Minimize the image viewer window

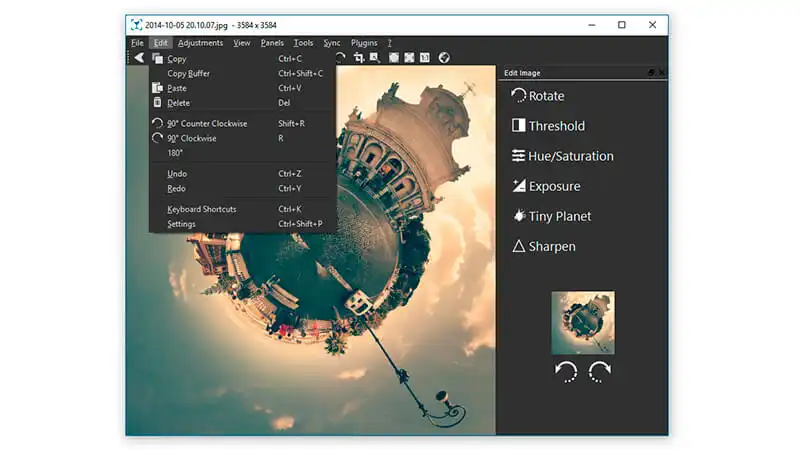[591, 25]
